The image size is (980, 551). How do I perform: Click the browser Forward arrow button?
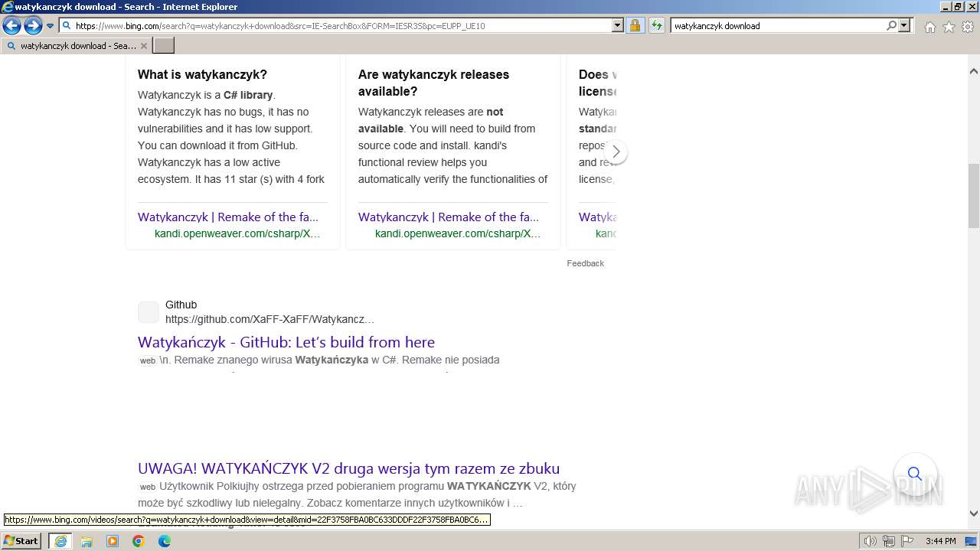point(33,25)
